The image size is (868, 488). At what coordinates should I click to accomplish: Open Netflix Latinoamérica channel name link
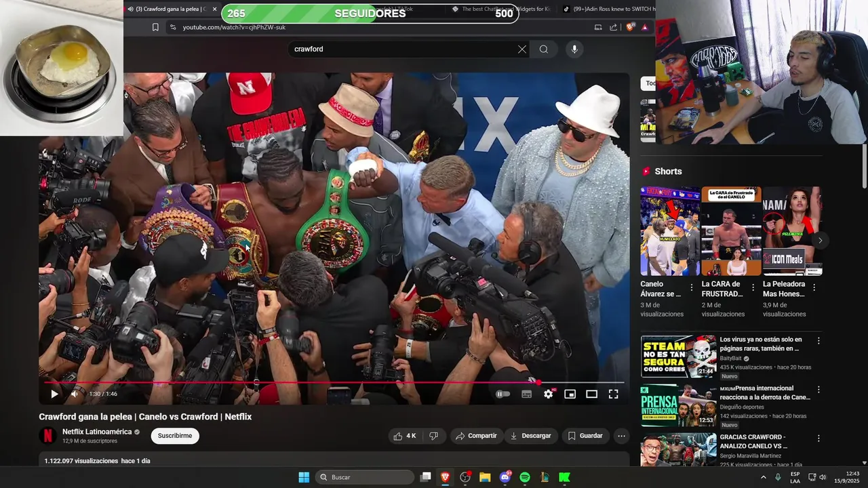[x=97, y=432]
